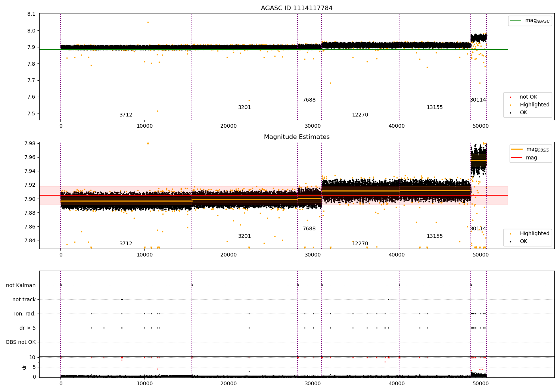Click obsid label 3712 in AGASC ID plot
The width and height of the screenshot is (560, 392).
(x=126, y=115)
